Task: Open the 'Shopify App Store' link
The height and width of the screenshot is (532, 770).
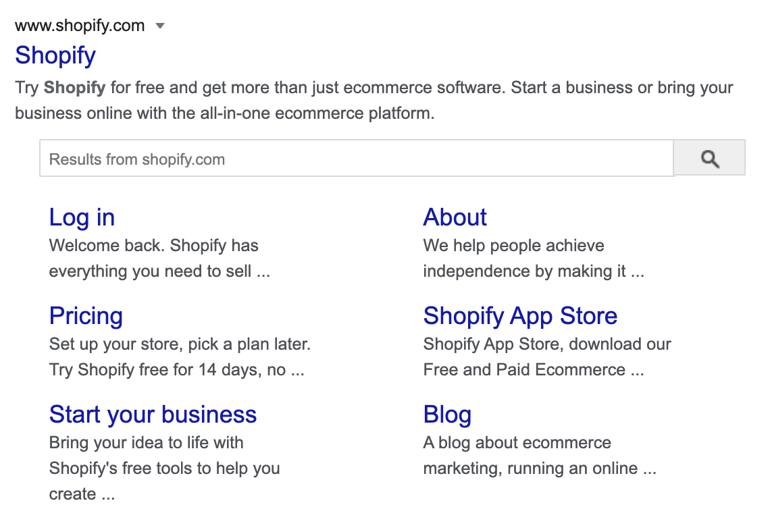Action: 519,316
